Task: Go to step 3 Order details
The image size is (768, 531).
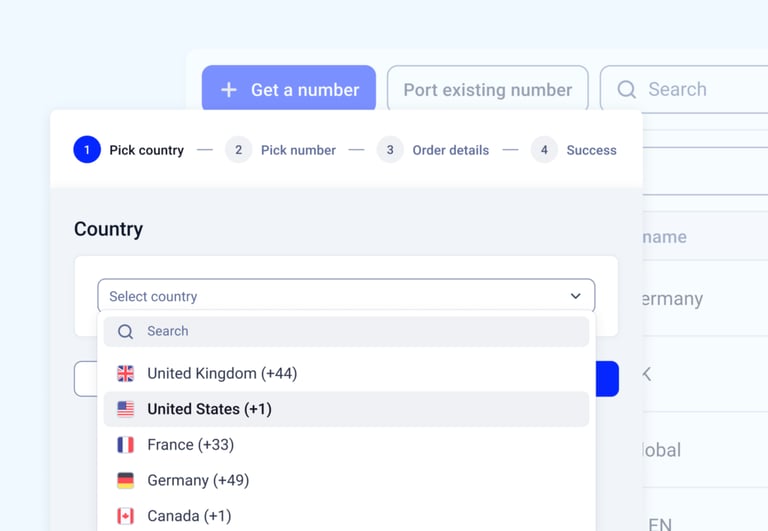Action: (x=433, y=150)
